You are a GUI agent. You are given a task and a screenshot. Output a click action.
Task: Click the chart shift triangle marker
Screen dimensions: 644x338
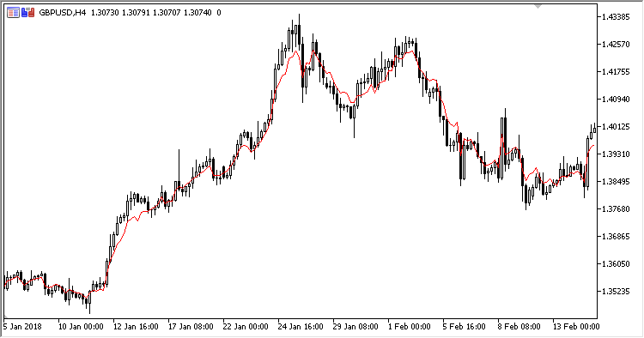(538, 6)
